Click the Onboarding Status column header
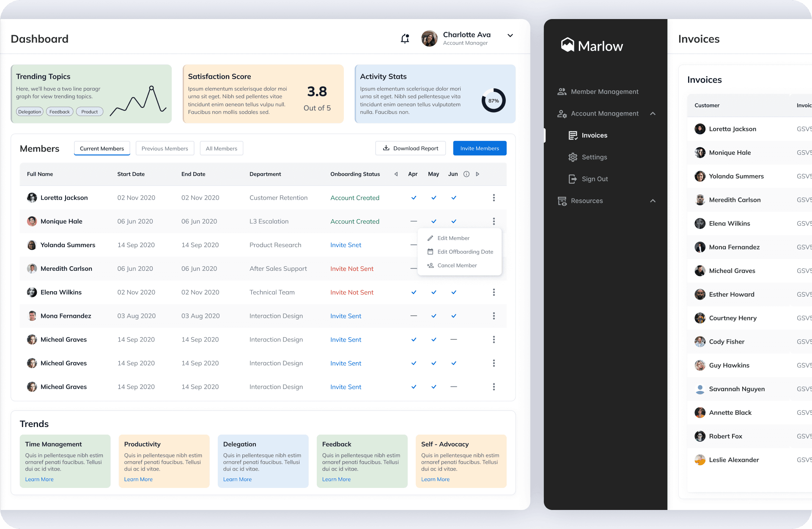The width and height of the screenshot is (812, 529). click(x=355, y=174)
